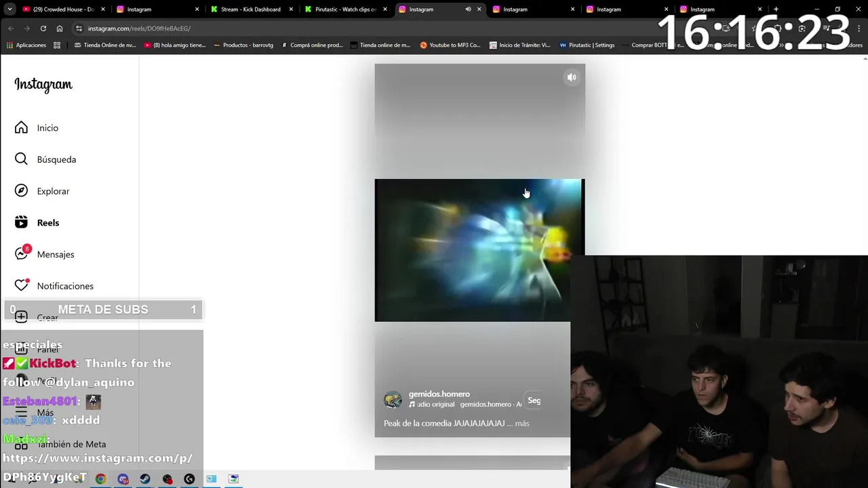The width and height of the screenshot is (868, 488).
Task: Open Logitech G Hub taskbar icon
Action: pos(189,479)
